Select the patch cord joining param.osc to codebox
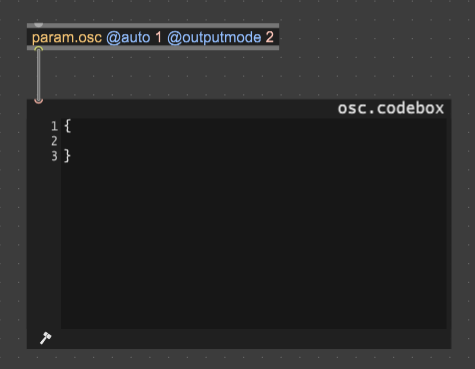The width and height of the screenshot is (475, 369). click(39, 75)
